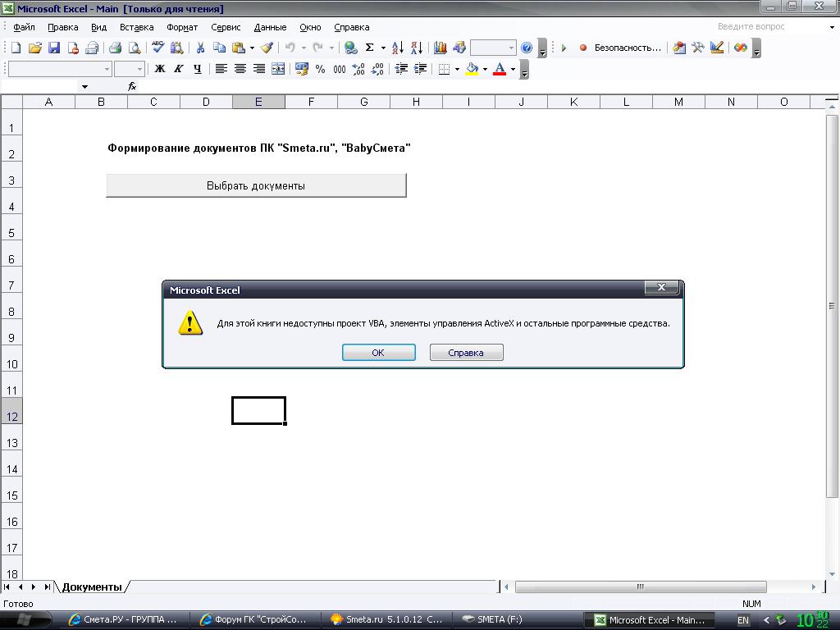Screen dimensions: 840x630
Task: Open macro Безопасность settings
Action: click(x=628, y=48)
